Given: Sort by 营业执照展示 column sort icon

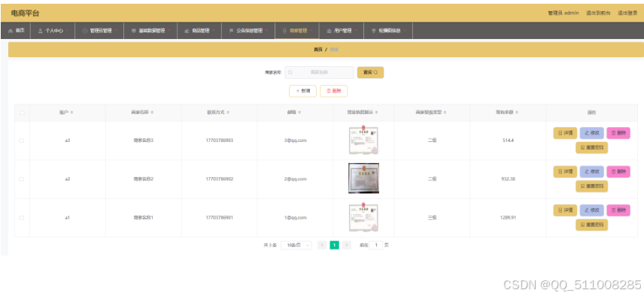Looking at the screenshot, I should [376, 113].
